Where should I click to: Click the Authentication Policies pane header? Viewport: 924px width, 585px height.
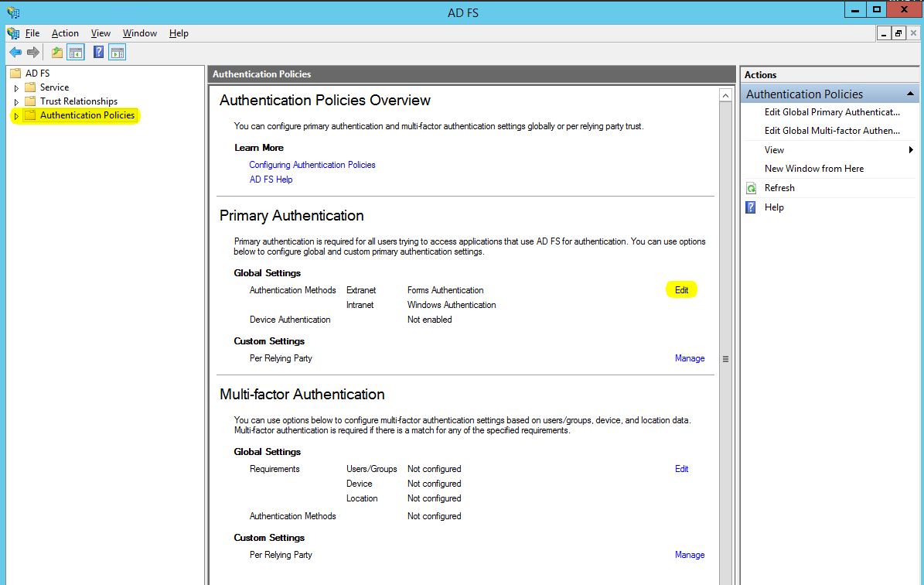[472, 74]
